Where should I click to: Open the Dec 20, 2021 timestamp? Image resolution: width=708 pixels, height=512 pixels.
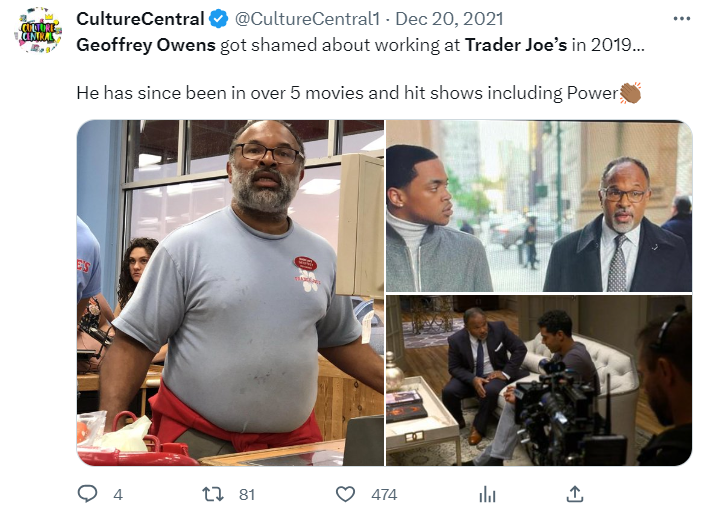coord(449,19)
